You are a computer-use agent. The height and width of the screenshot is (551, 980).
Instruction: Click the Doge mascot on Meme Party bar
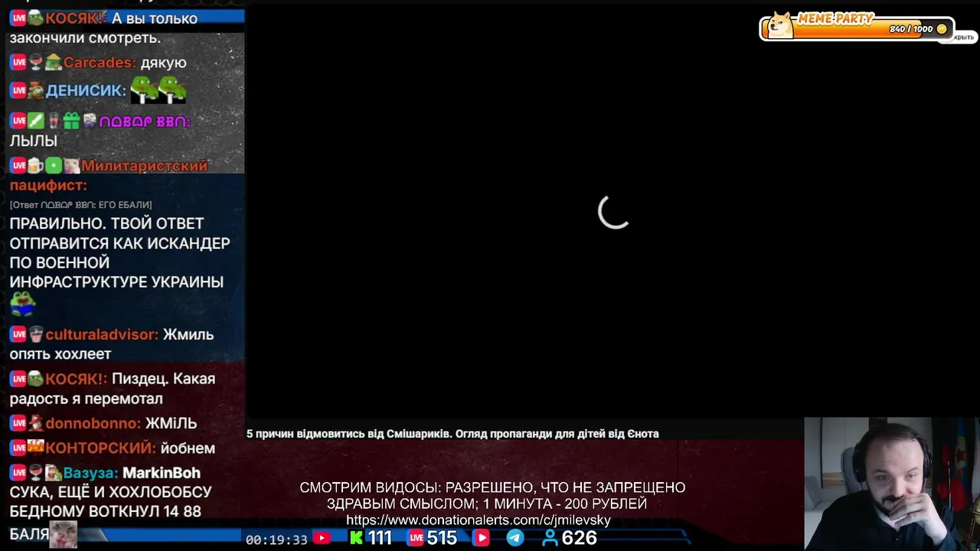click(x=780, y=25)
